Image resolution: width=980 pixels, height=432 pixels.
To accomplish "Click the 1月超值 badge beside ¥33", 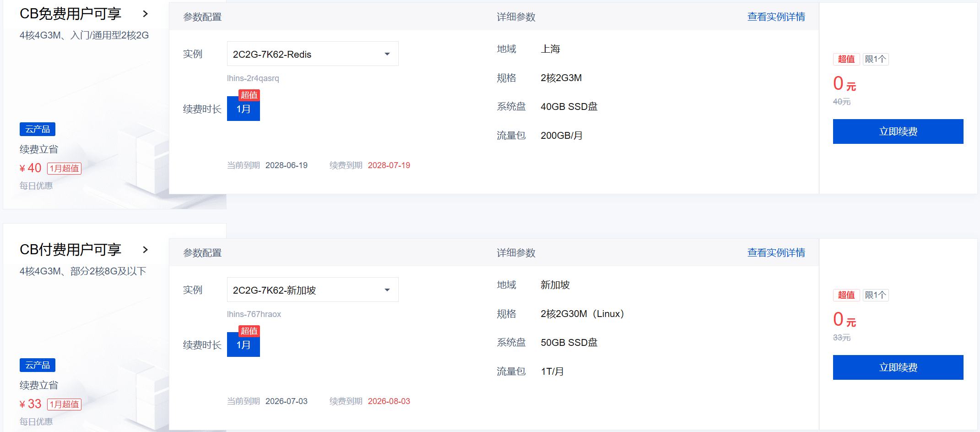I will pos(64,405).
